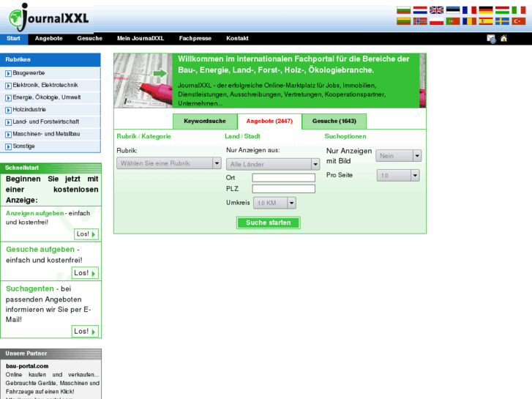Click the Estonian flag
532x399 pixels.
click(x=453, y=10)
